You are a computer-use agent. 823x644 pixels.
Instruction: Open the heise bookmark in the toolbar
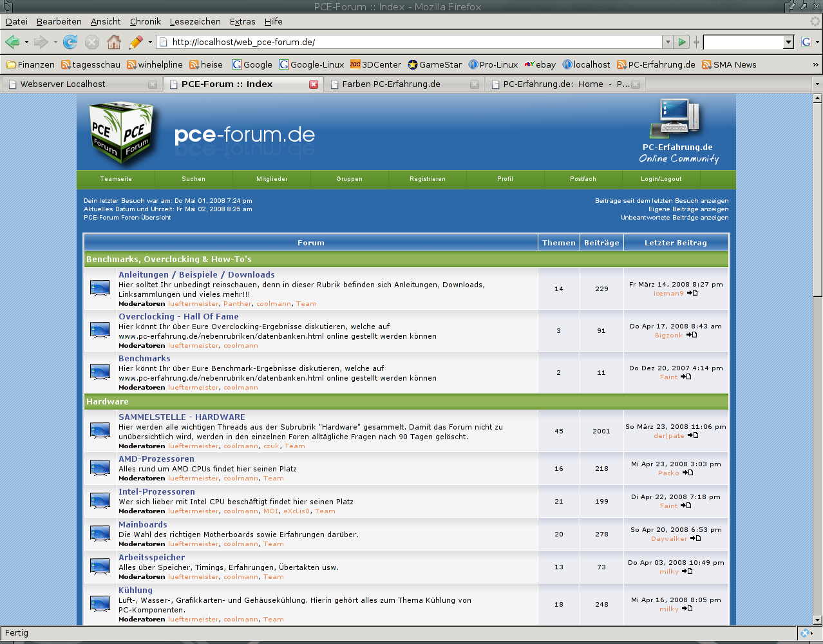[x=206, y=64]
